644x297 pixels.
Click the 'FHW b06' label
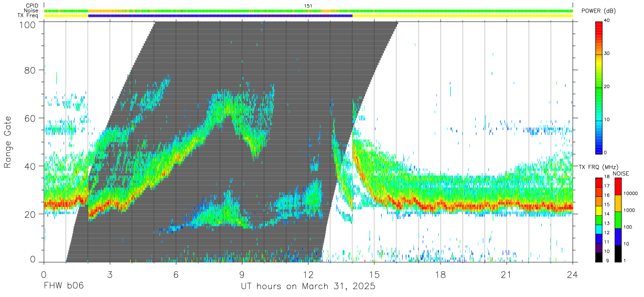(x=63, y=286)
